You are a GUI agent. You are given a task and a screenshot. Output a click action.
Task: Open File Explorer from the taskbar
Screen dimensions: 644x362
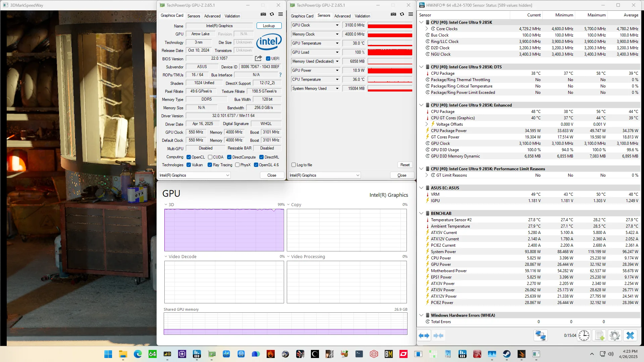click(x=123, y=354)
